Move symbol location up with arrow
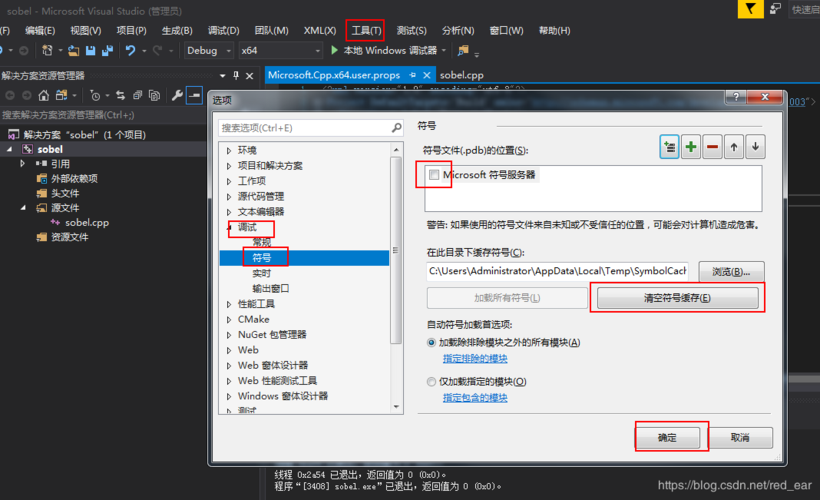The width and height of the screenshot is (820, 500). click(734, 147)
